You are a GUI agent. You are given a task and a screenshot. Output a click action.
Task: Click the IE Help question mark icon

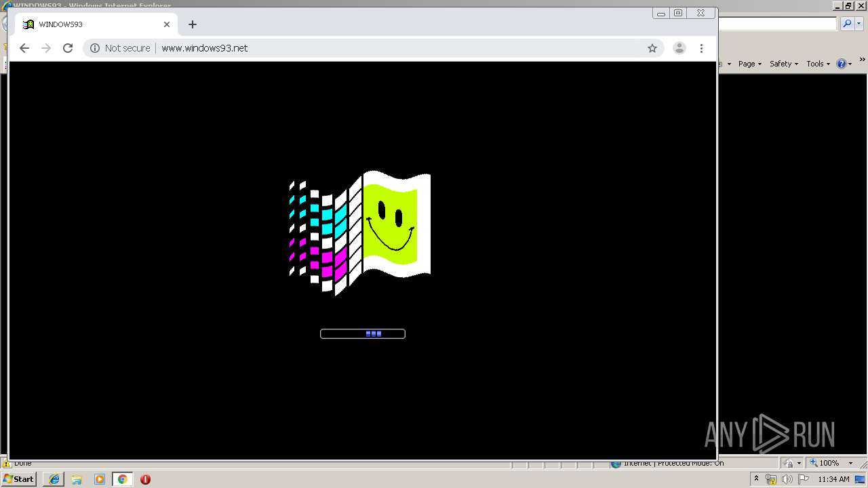[841, 64]
